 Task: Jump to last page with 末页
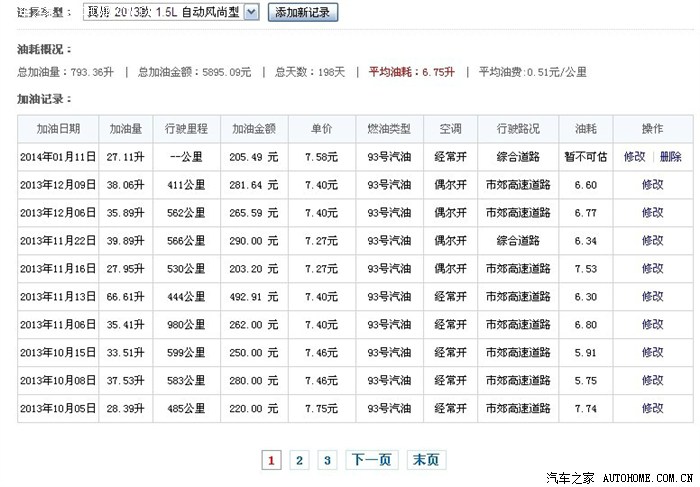tap(425, 460)
